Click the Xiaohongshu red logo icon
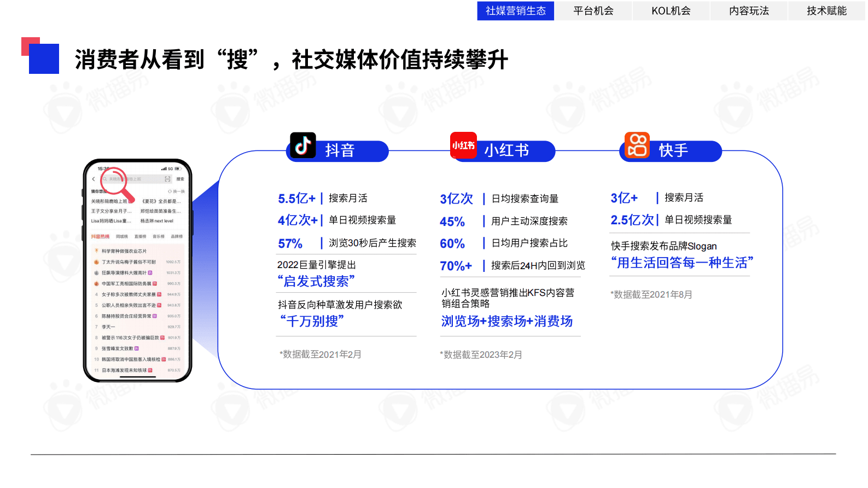 463,146
